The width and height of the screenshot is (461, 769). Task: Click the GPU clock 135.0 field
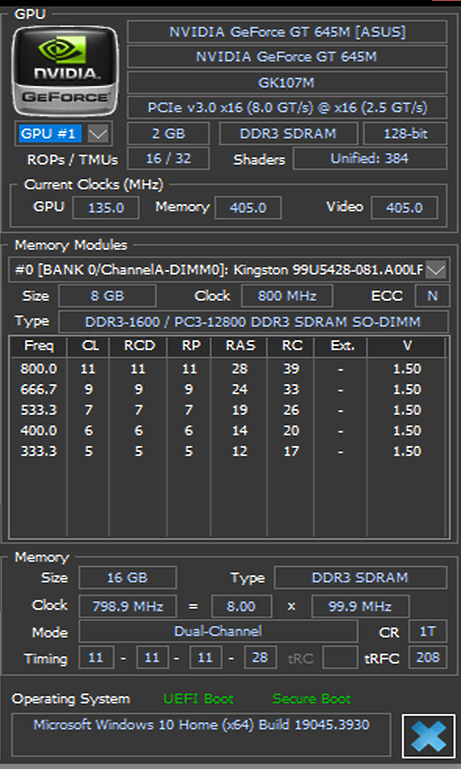[x=106, y=207]
